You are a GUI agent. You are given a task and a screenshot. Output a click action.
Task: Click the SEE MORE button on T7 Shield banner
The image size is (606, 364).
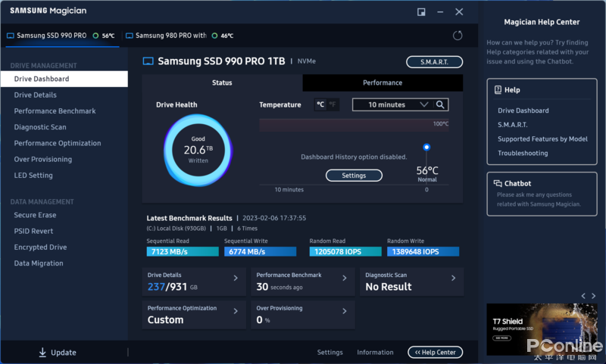point(501,338)
